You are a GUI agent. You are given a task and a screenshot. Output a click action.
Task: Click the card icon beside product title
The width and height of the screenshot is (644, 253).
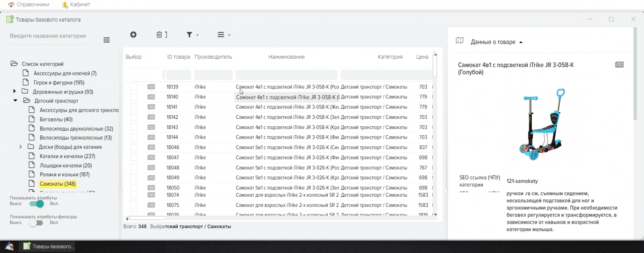(619, 65)
